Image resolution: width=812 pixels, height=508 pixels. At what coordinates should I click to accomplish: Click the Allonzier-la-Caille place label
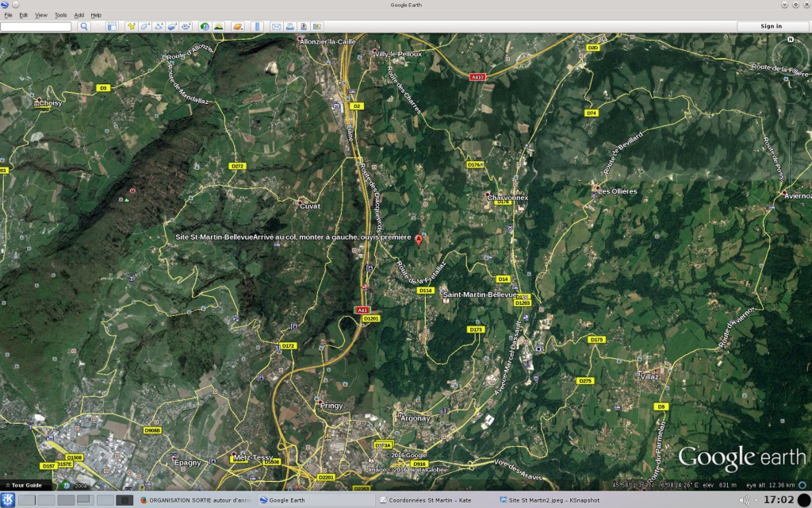pyautogui.click(x=328, y=41)
